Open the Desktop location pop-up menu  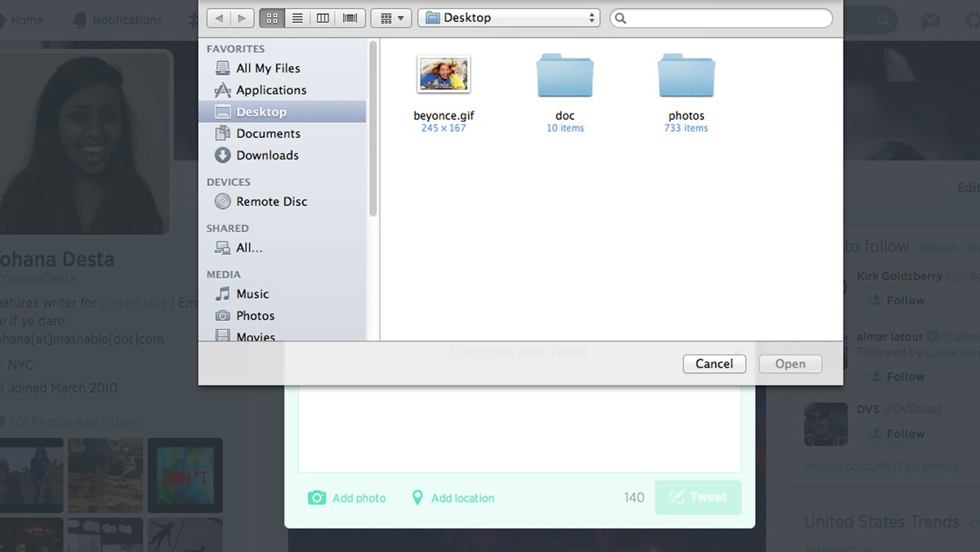(509, 17)
